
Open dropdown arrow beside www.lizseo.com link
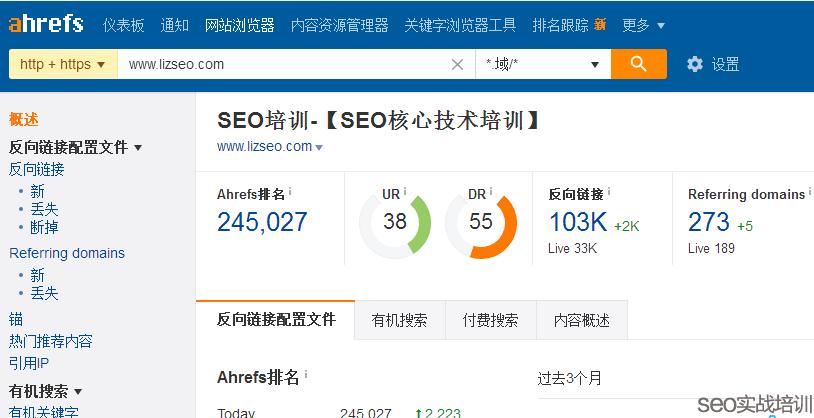319,147
